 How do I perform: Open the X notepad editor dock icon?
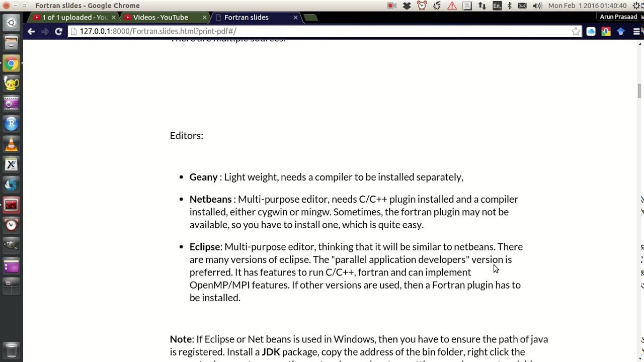(11, 164)
